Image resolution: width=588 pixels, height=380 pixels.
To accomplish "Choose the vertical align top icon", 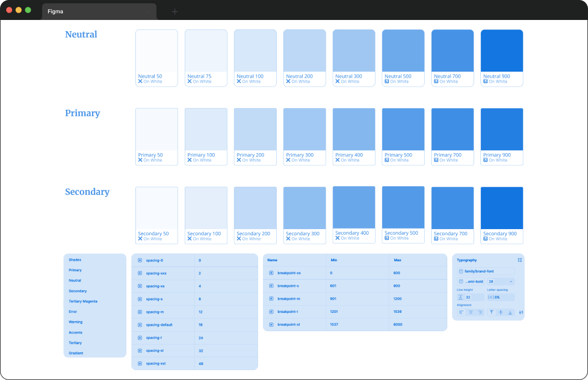I will click(x=491, y=312).
